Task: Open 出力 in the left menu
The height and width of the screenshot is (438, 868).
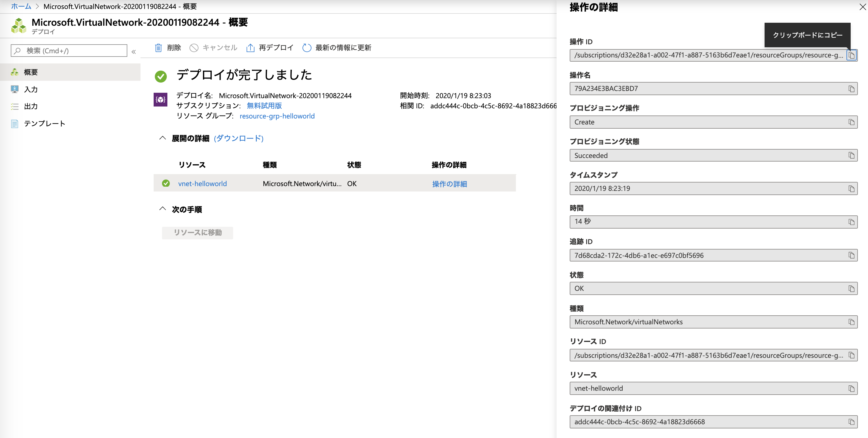Action: (70, 107)
